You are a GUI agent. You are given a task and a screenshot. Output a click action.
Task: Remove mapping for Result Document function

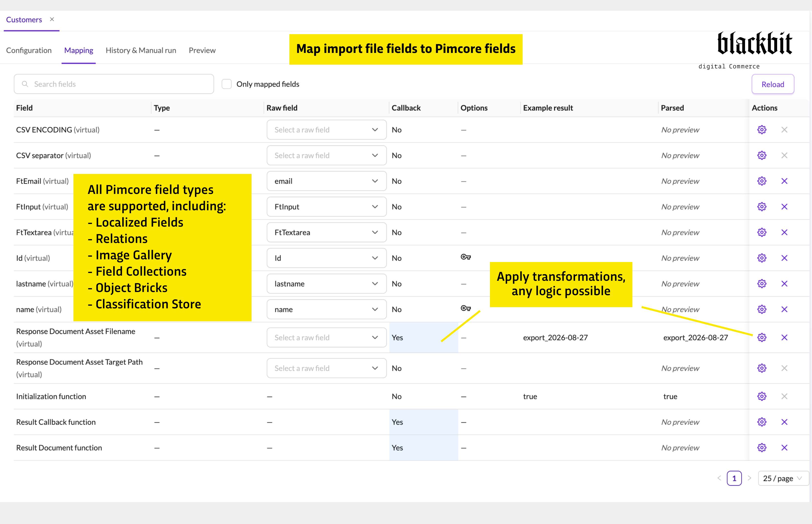784,447
